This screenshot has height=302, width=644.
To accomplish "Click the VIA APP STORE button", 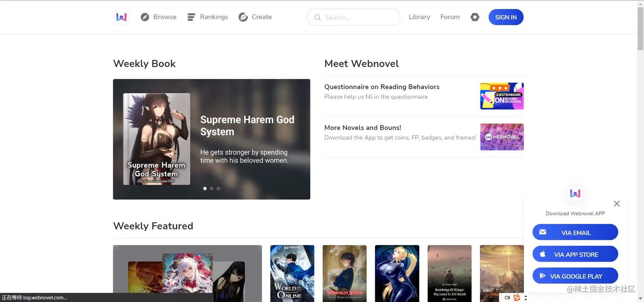I will point(575,254).
